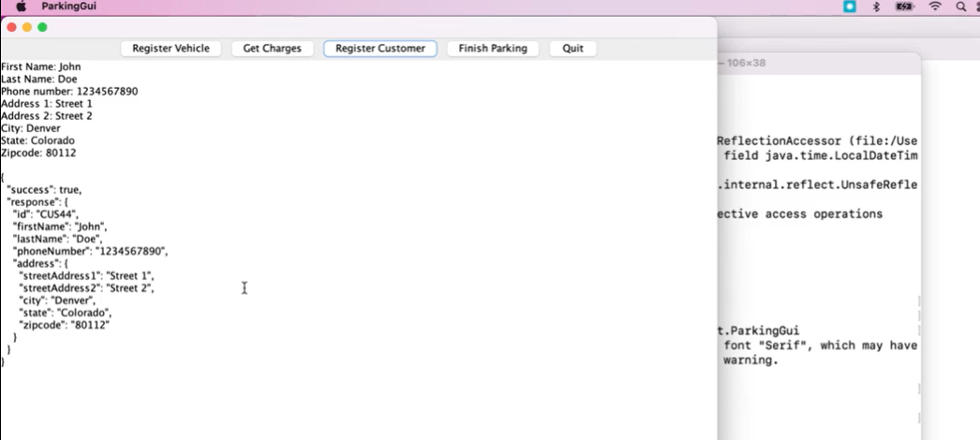Image resolution: width=980 pixels, height=440 pixels.
Task: Open Spotlight search icon
Action: click(x=960, y=7)
